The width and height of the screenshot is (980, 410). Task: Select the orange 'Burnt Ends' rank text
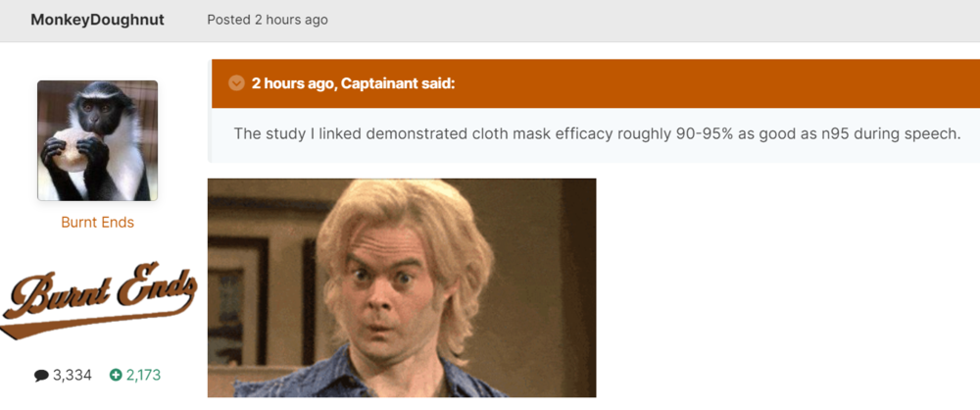[97, 223]
